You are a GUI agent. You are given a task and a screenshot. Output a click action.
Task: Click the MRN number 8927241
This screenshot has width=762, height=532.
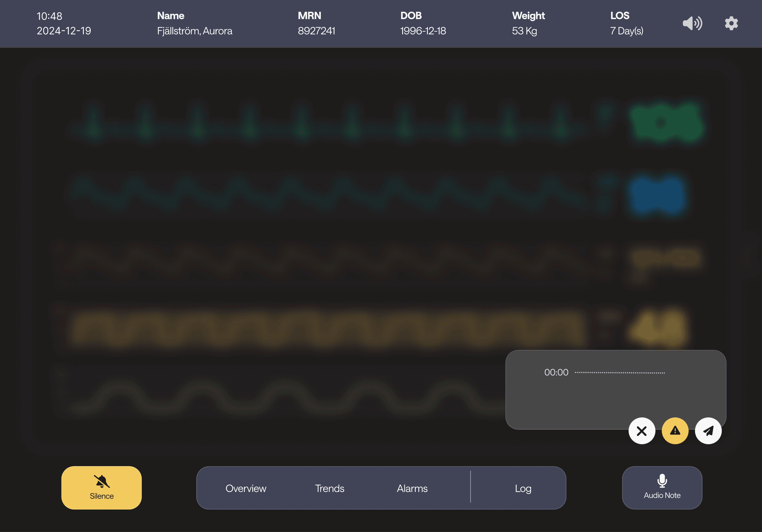point(316,31)
